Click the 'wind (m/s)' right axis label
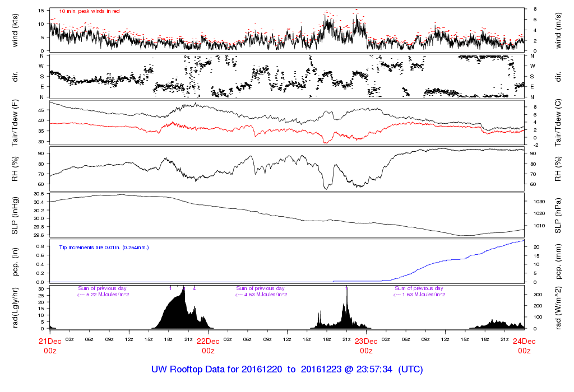Image resolution: width=574 pixels, height=392 pixels. coord(558,30)
